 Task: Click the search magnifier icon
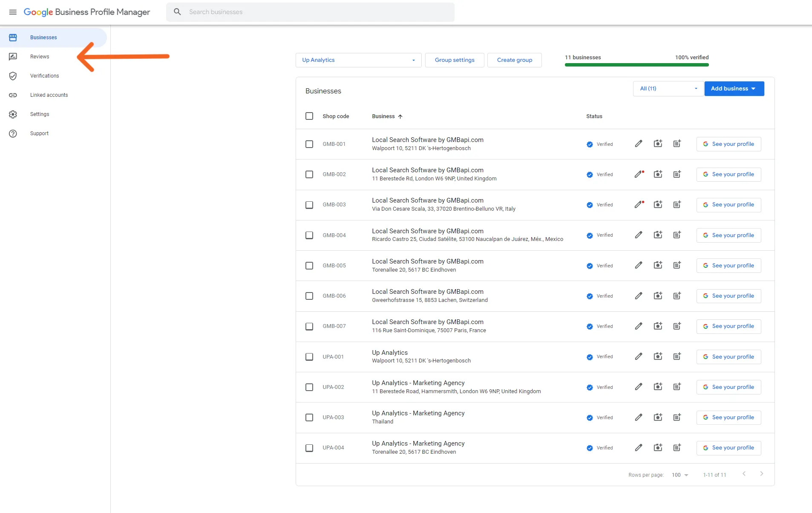177,12
